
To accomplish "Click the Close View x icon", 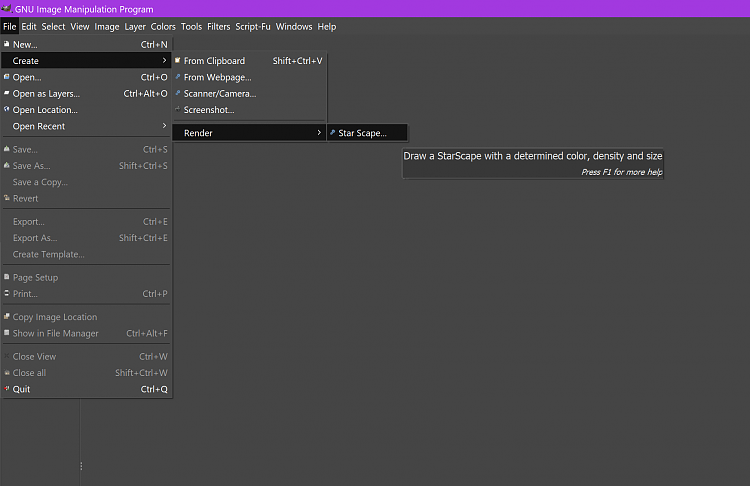I will tap(7, 356).
